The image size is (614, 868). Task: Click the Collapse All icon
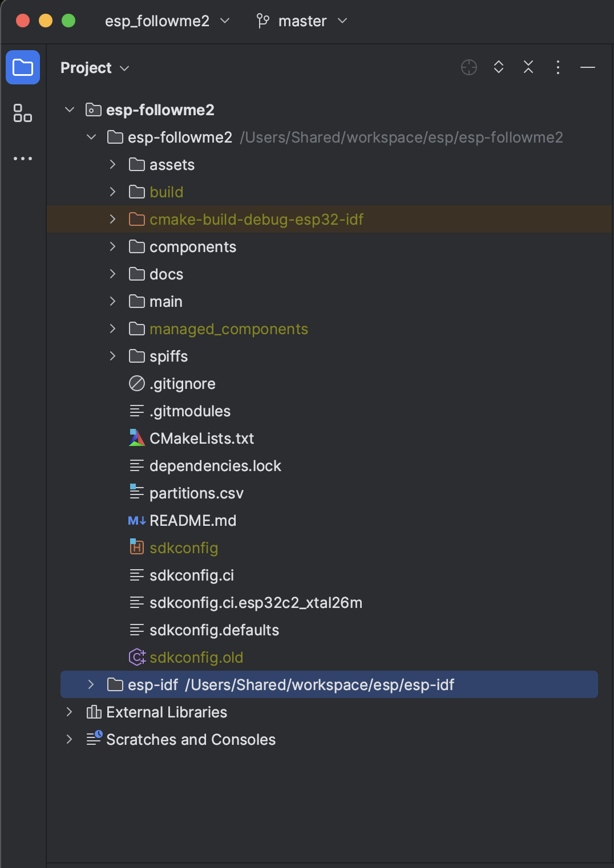click(x=528, y=67)
